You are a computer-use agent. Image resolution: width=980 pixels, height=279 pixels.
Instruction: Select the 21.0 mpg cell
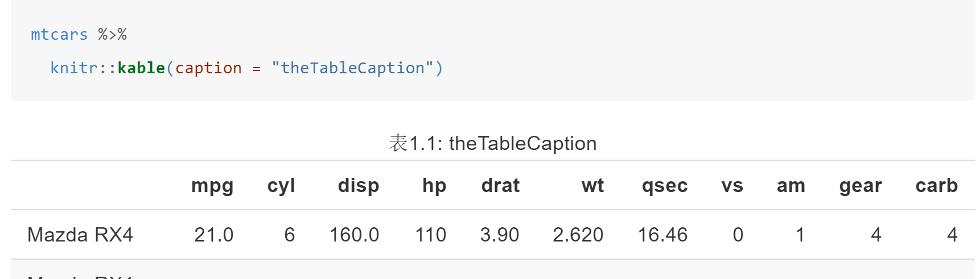[214, 235]
